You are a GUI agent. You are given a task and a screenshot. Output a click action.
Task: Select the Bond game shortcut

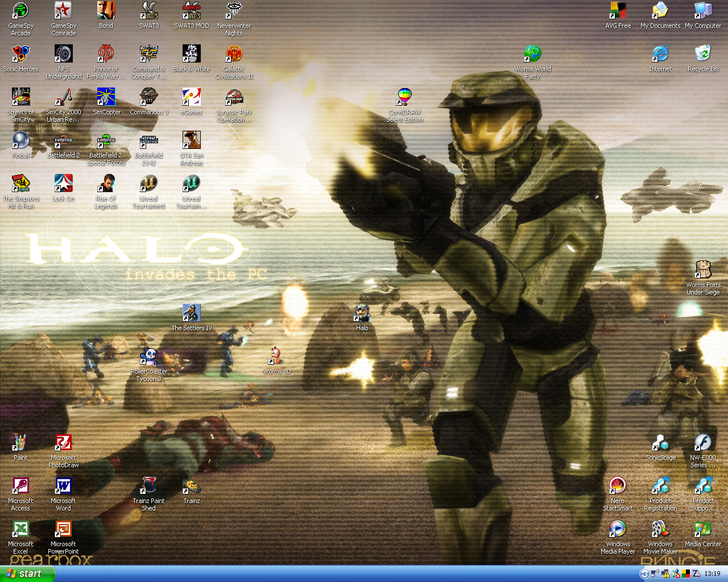[x=106, y=15]
